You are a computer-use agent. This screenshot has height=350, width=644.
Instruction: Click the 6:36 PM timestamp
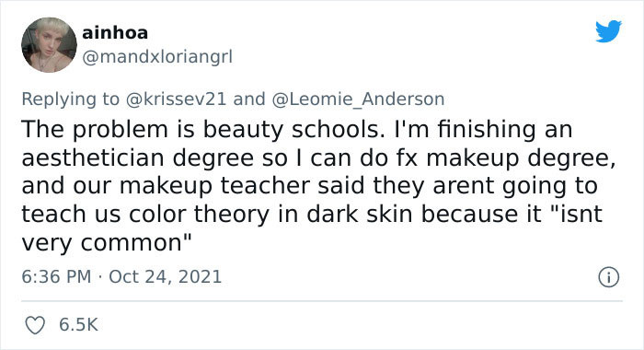[56, 276]
